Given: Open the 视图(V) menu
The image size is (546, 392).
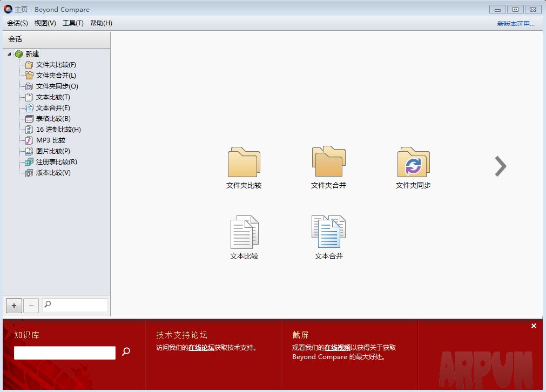Looking at the screenshot, I should pyautogui.click(x=45, y=23).
